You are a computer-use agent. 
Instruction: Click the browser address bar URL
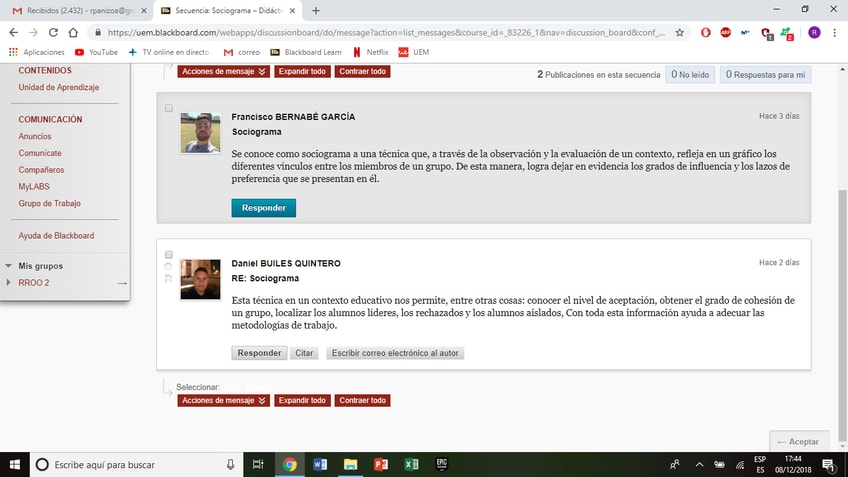[x=386, y=32]
